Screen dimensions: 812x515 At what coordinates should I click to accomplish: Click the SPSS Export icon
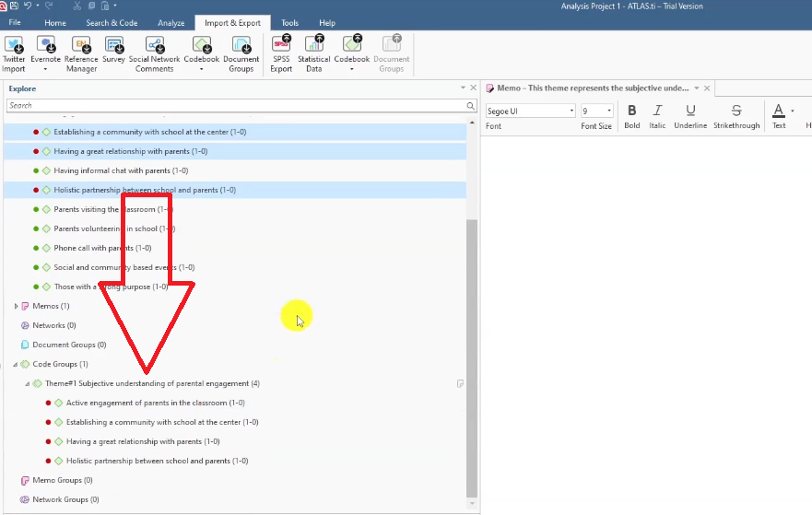pos(281,46)
